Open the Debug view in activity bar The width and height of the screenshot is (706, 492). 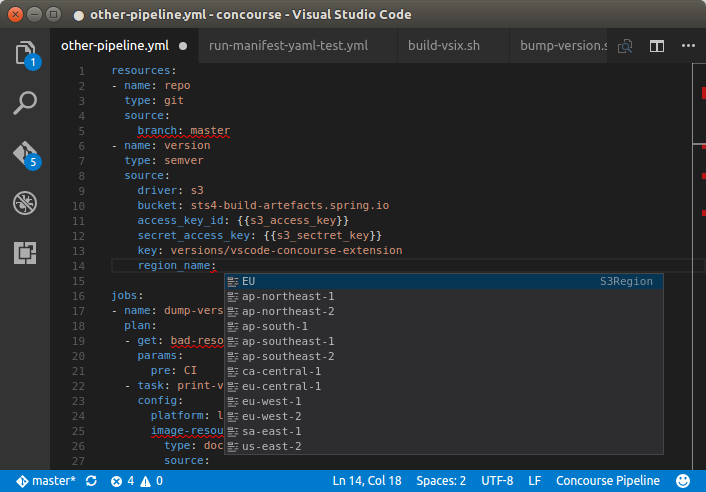click(25, 203)
